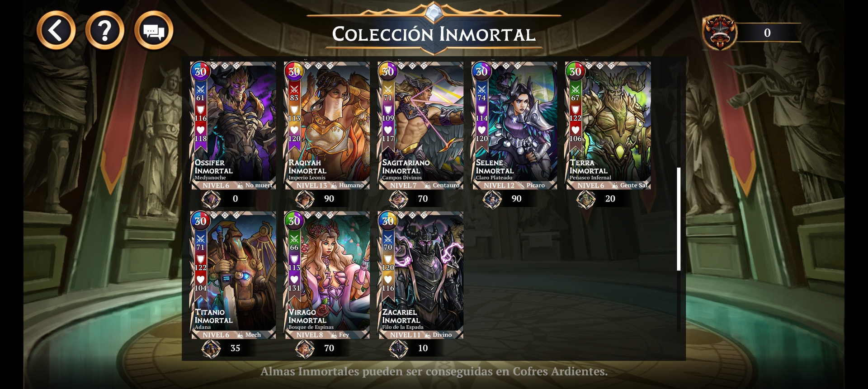Tap Ossifer's soul icon below card

pos(211,199)
